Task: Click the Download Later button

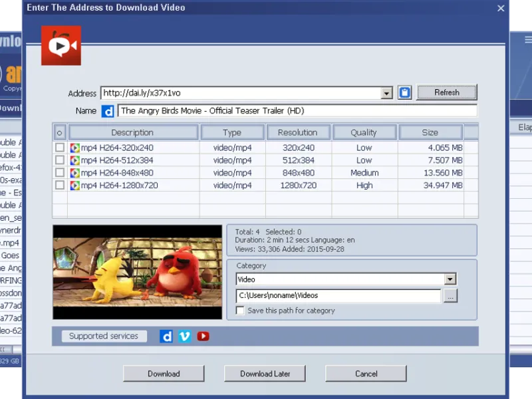Action: (x=265, y=374)
